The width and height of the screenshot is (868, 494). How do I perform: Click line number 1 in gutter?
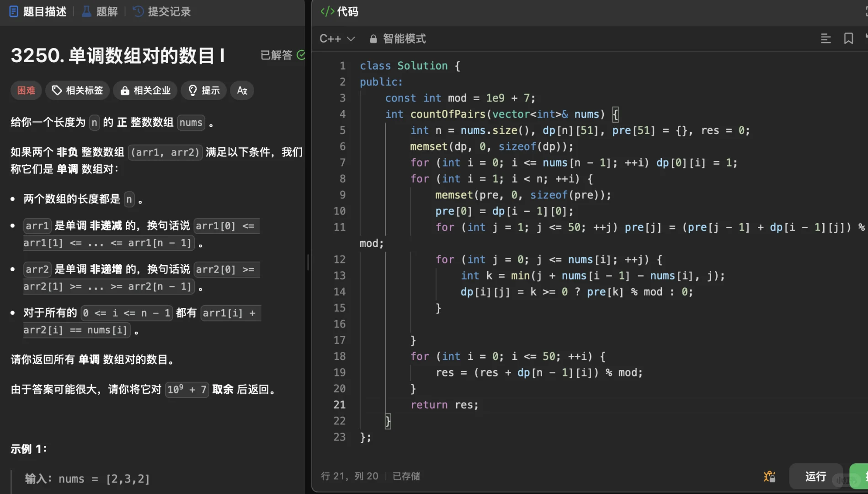[x=342, y=66]
